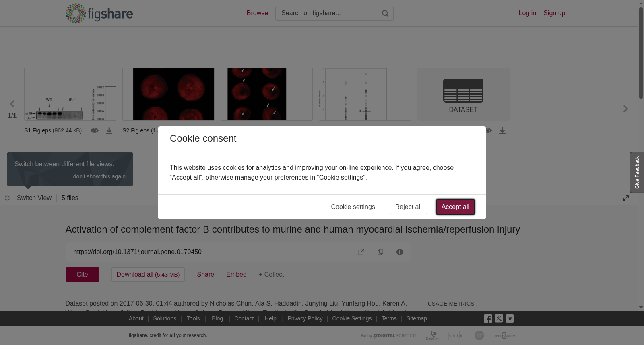644x345 pixels.
Task: Open DOI link in new window icon
Action: tap(361, 252)
